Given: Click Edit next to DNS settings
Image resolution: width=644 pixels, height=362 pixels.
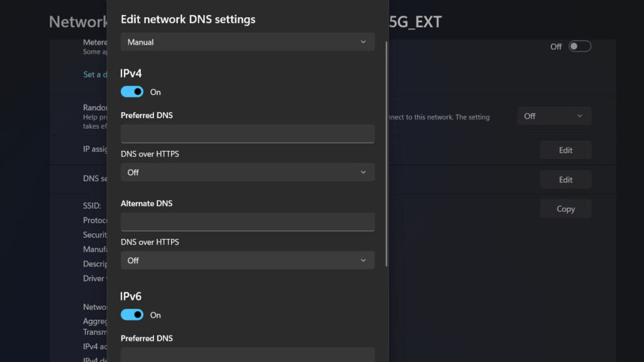Looking at the screenshot, I should coord(565,179).
